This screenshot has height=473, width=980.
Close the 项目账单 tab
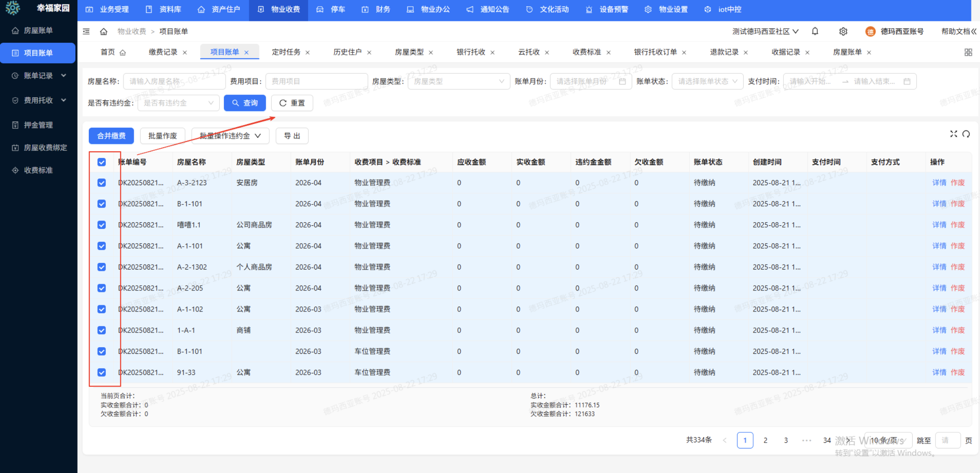point(246,53)
